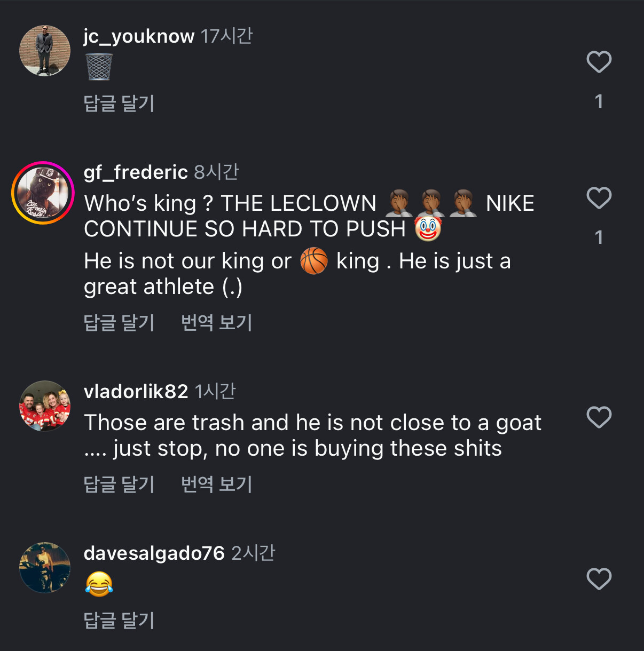Open vladorlik82 username link

(136, 392)
